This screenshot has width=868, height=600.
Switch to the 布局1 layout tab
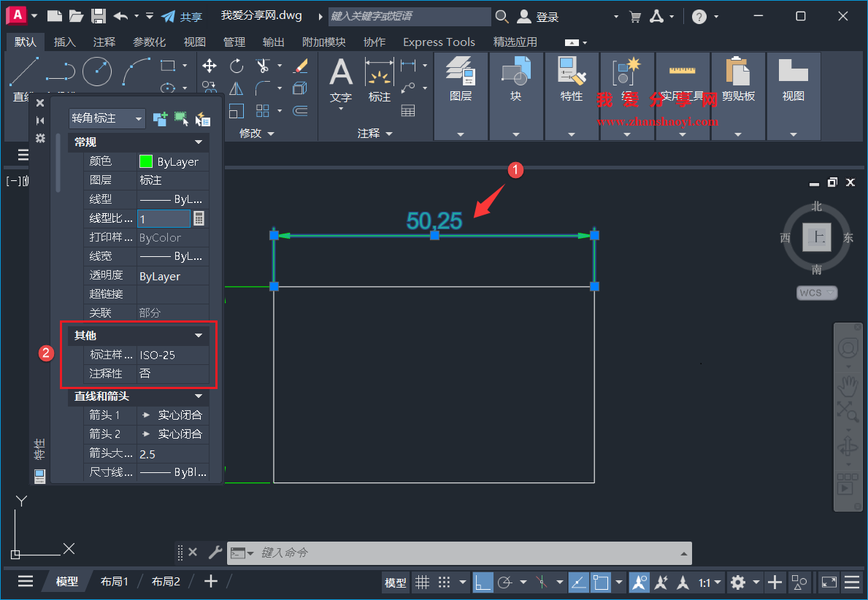tap(114, 581)
